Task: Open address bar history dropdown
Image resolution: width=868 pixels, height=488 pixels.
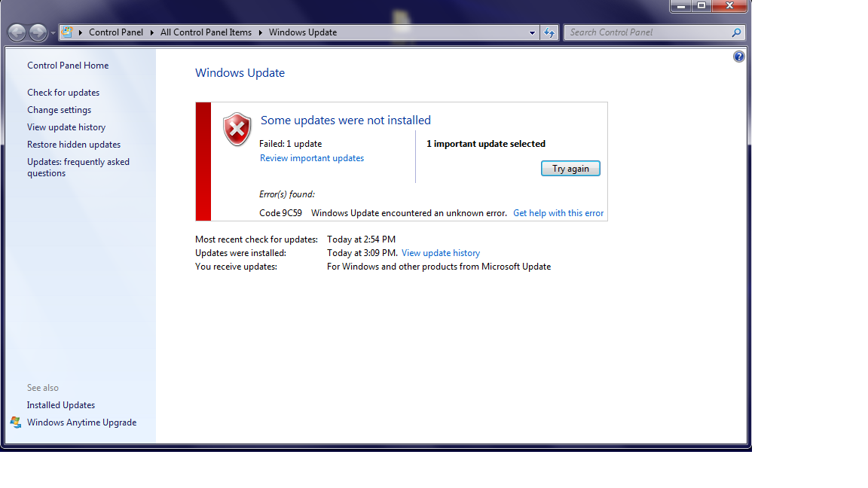Action: point(532,32)
